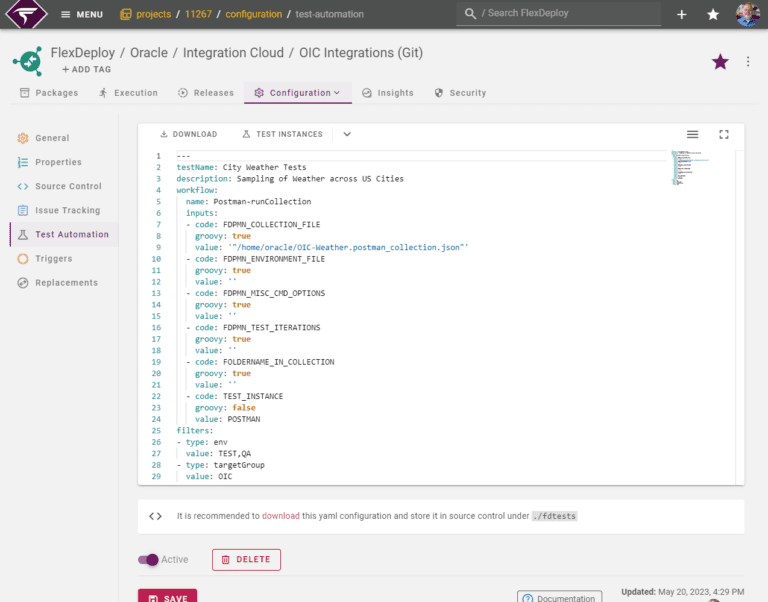Viewport: 768px width, 602px height.
Task: Click the TEST_INSTANCE code line
Action: click(235, 396)
